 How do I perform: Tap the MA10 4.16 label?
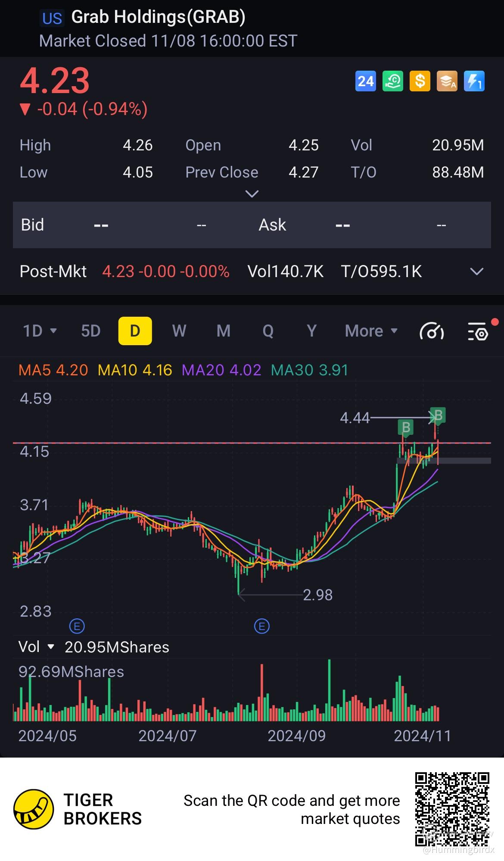135,370
